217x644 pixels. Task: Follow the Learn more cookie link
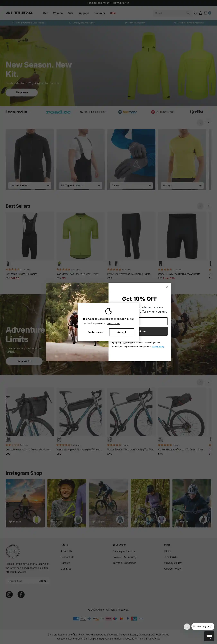(x=113, y=323)
